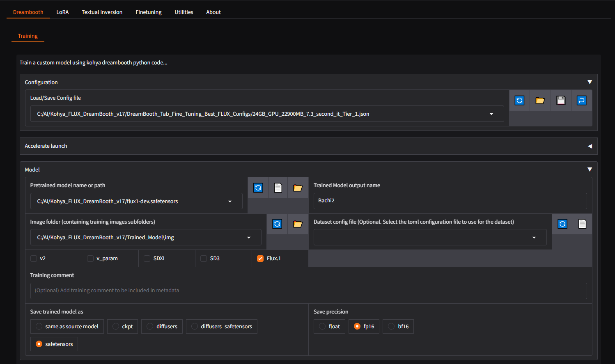The height and width of the screenshot is (364, 615).
Task: Save the configuration with floppy icon
Action: (x=561, y=101)
